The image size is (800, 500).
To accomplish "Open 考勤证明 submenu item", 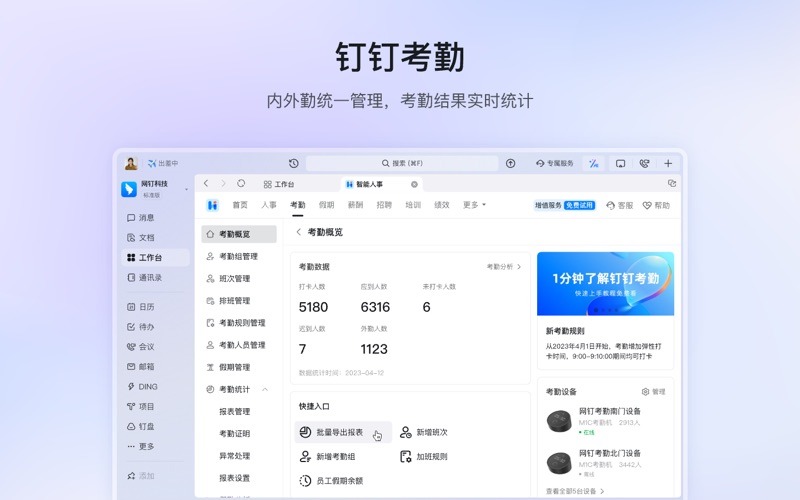I will [235, 434].
